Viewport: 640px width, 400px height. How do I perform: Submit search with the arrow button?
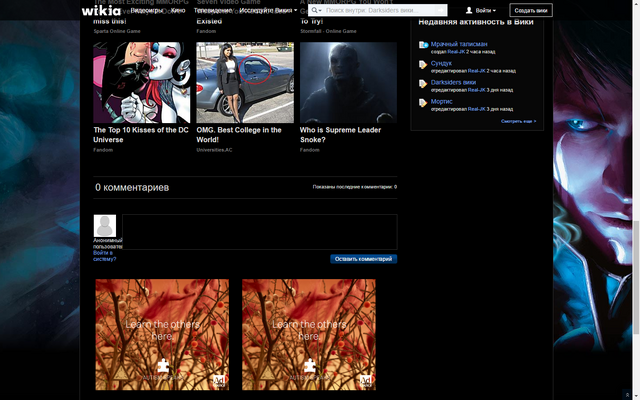(441, 10)
